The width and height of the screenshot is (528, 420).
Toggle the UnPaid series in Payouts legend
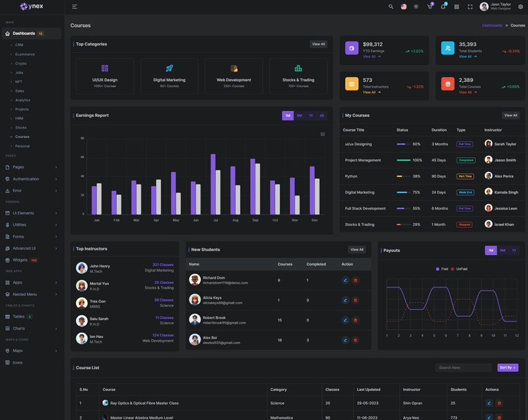(x=459, y=269)
